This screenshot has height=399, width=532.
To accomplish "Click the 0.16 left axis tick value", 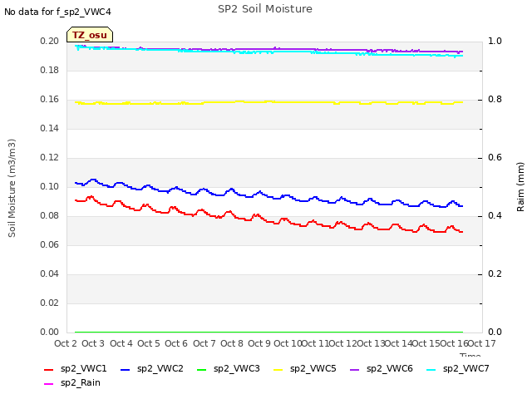I will click(x=50, y=100).
